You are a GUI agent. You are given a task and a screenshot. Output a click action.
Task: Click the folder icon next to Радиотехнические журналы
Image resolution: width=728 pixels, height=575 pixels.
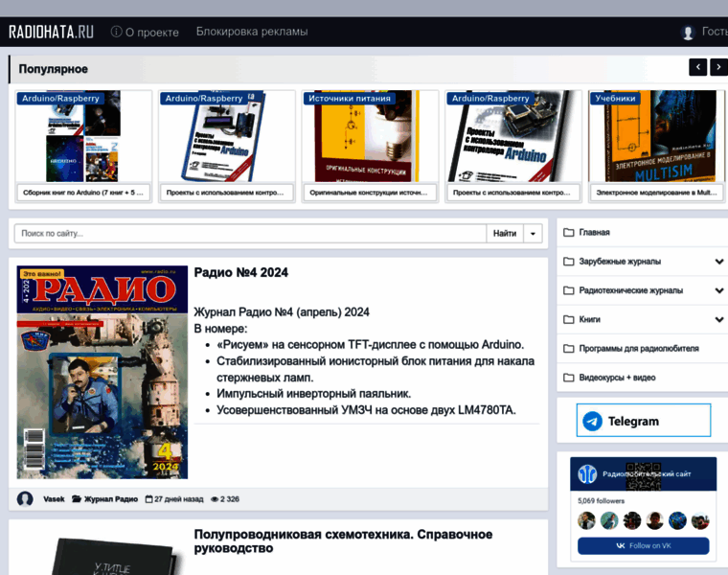click(568, 290)
